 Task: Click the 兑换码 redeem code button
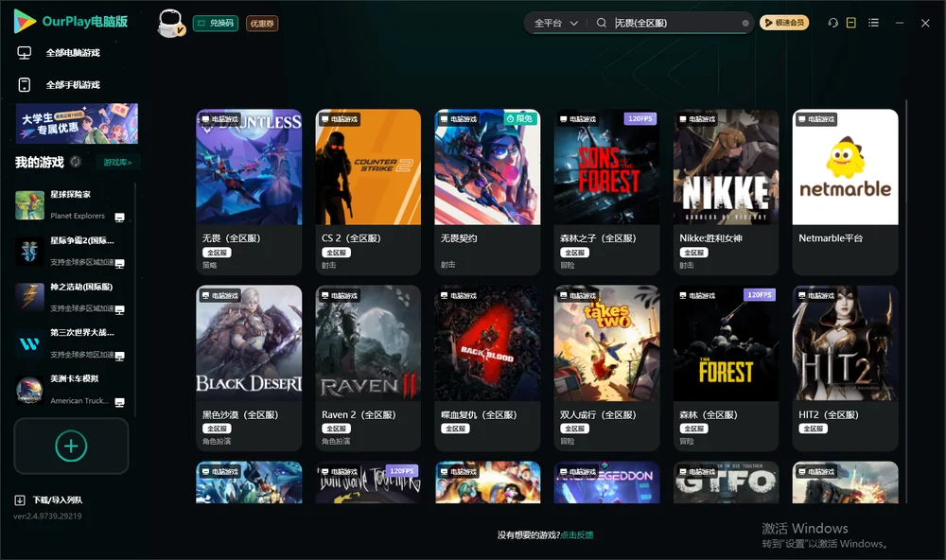(x=216, y=24)
